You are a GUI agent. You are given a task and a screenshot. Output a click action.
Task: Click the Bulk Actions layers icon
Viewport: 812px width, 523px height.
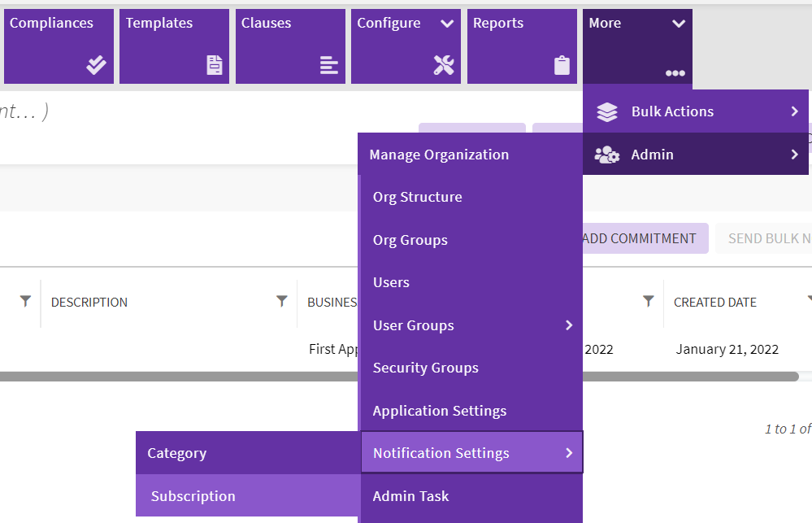pyautogui.click(x=607, y=112)
